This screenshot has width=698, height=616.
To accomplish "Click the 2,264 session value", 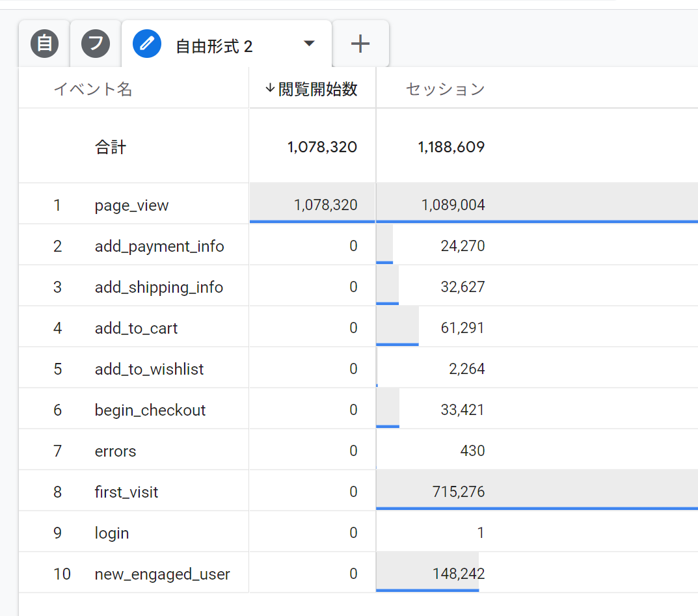I will pos(467,369).
